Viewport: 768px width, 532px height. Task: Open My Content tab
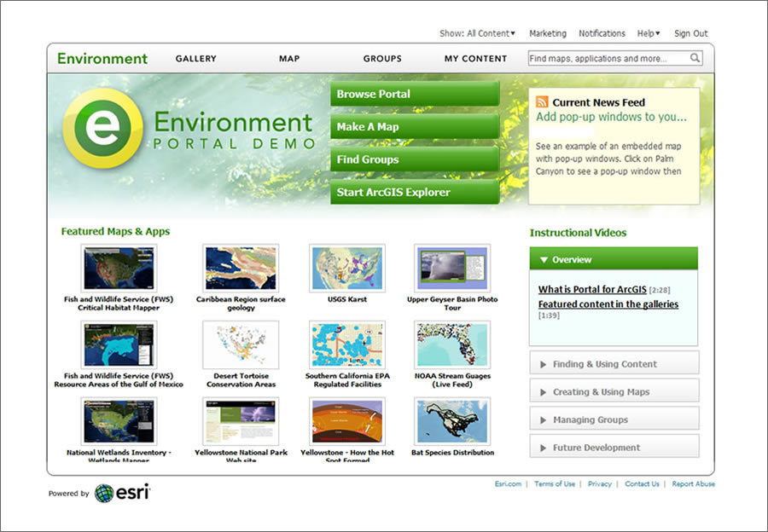pos(475,58)
